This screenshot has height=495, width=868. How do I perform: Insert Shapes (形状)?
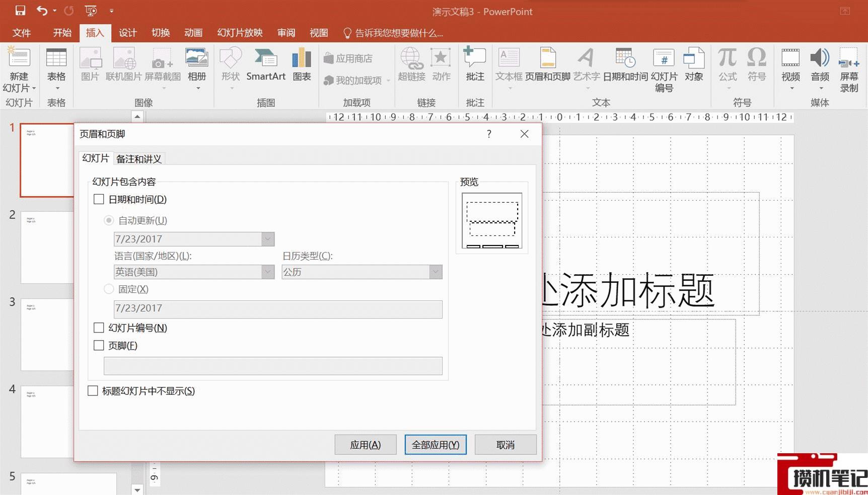[231, 69]
